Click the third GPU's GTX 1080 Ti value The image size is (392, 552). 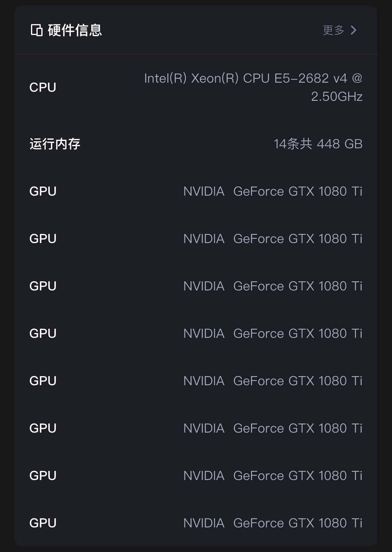point(273,286)
